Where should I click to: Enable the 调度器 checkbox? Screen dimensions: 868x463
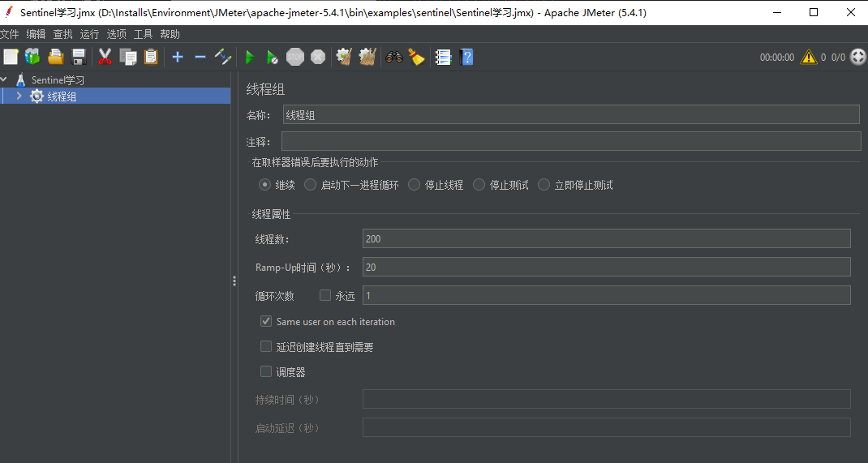pyautogui.click(x=266, y=371)
